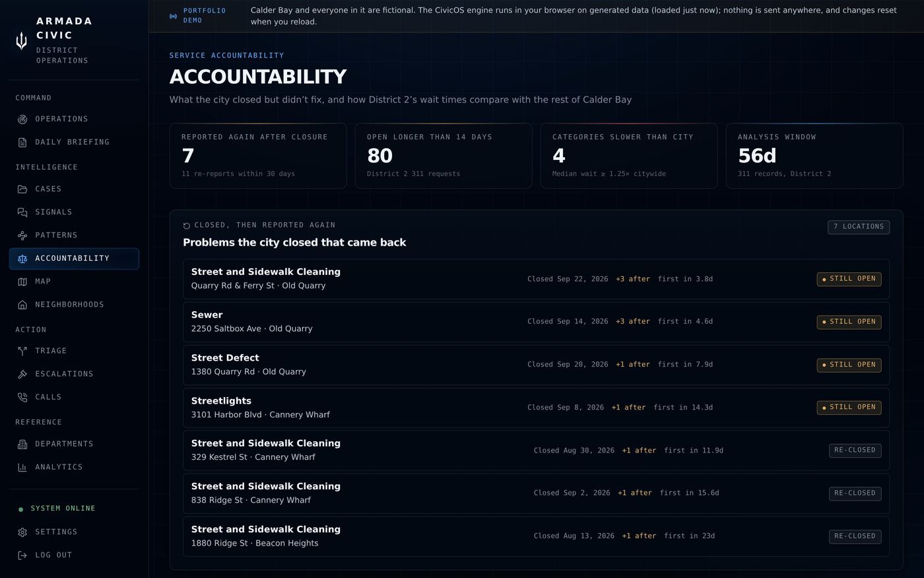Click Re-Closed badge for 838 Ridge St
924x578 pixels.
(x=855, y=493)
